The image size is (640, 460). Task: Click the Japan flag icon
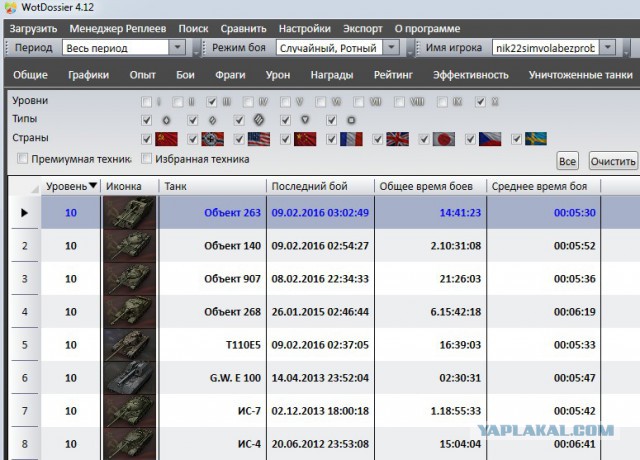pyautogui.click(x=444, y=139)
